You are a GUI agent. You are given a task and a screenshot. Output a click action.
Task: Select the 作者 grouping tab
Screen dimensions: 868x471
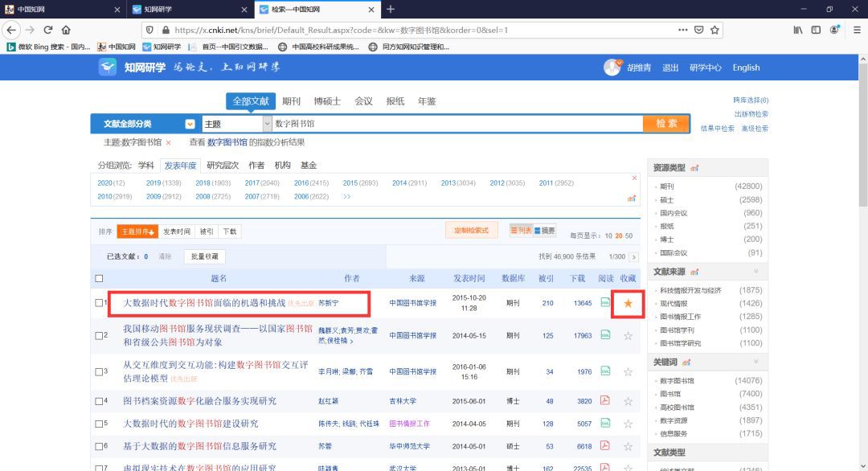pyautogui.click(x=256, y=165)
